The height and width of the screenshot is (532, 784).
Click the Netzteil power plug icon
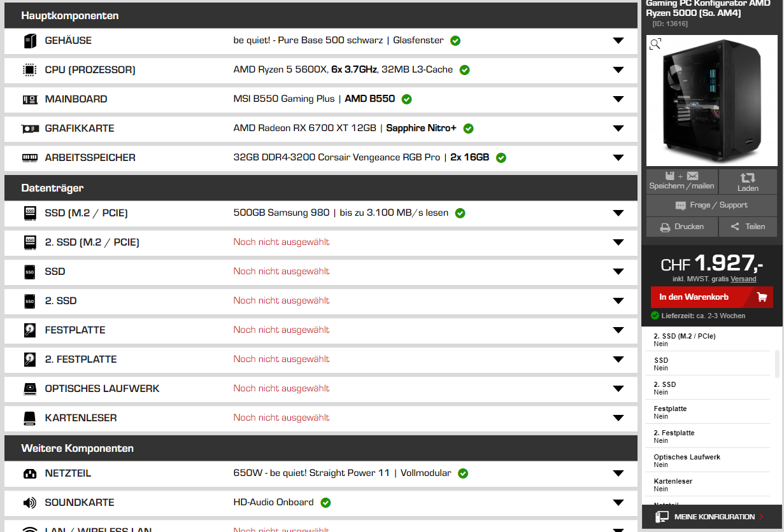coord(30,473)
